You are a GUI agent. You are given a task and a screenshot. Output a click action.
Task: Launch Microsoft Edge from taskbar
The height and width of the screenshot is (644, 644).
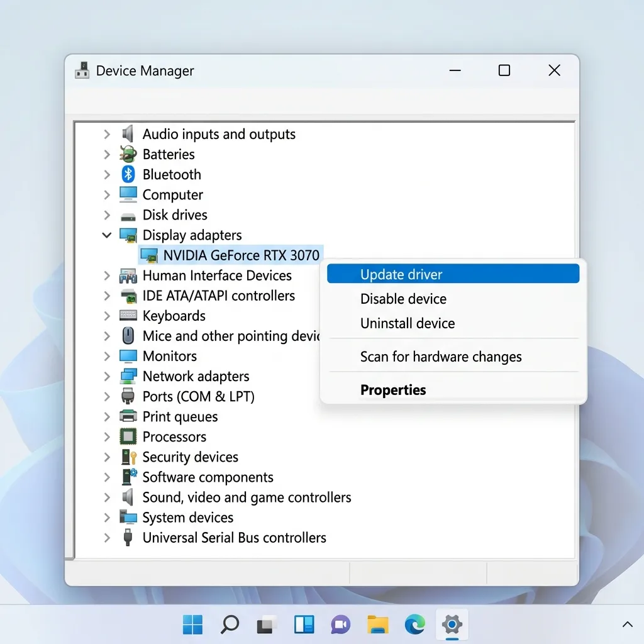click(x=415, y=625)
